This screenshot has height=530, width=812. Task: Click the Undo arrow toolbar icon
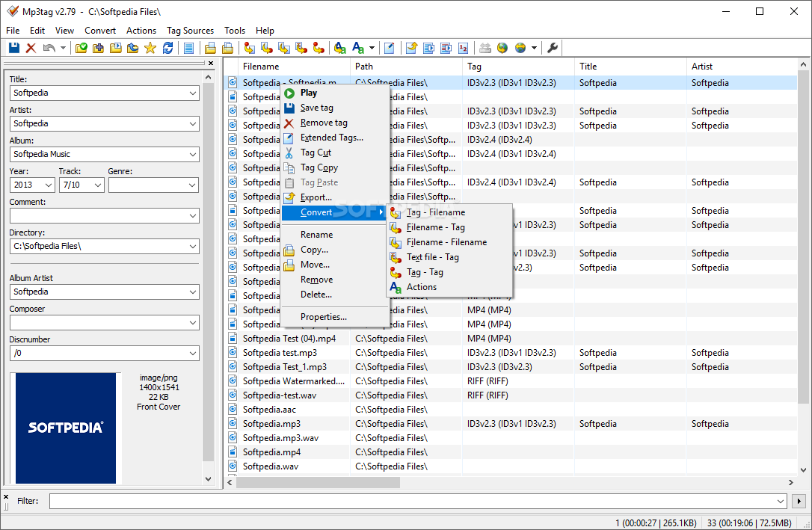[x=49, y=48]
